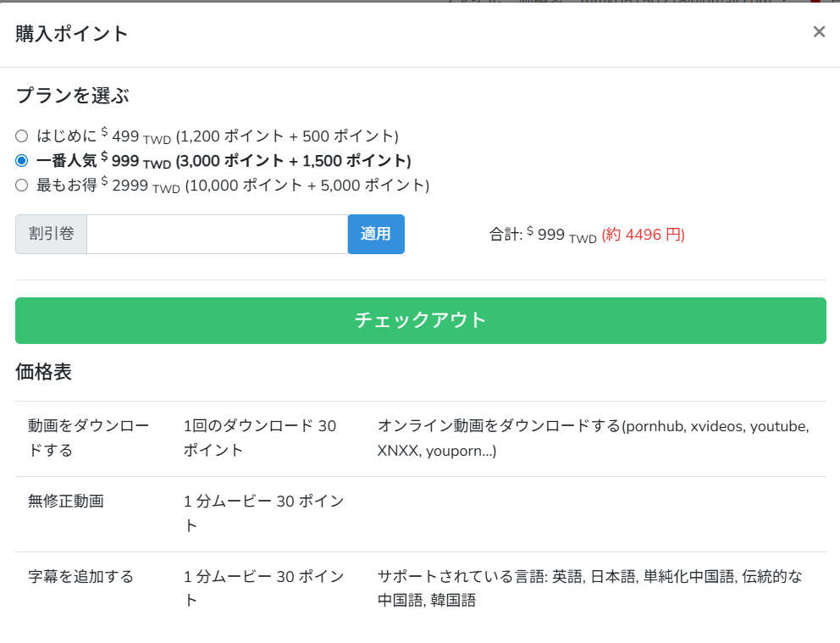
Task: Select the 一番人気 999 TWD radio button
Action: (22, 161)
